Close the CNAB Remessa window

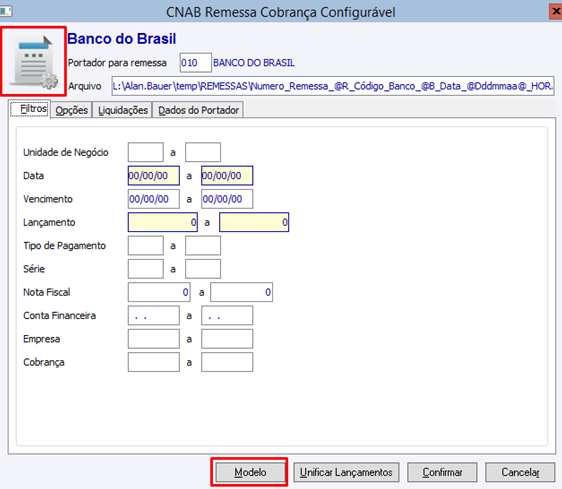[556, 11]
